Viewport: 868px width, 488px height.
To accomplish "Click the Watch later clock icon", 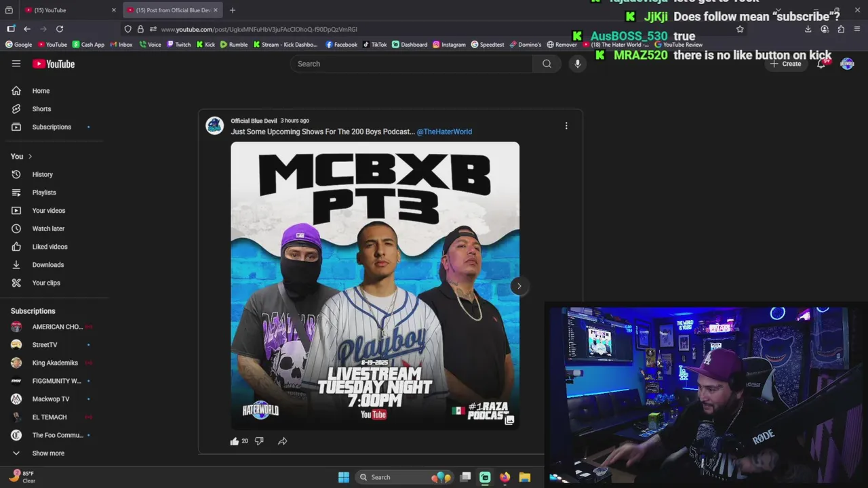I will 16,228.
